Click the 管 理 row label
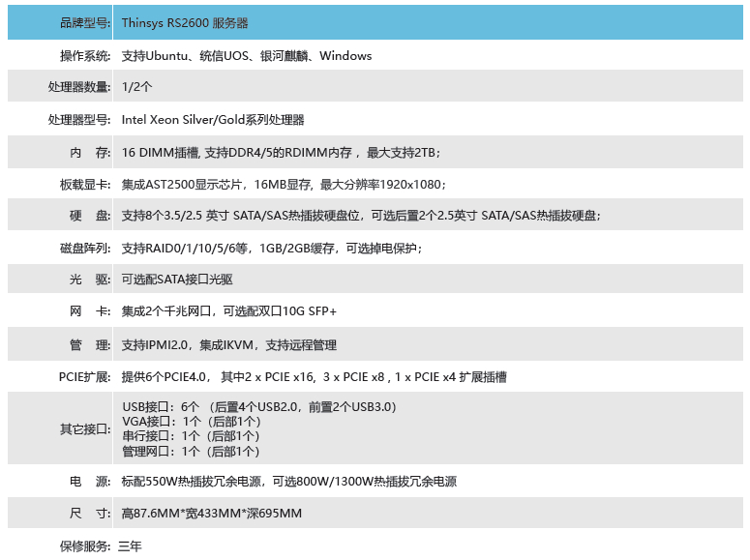Image resolution: width=750 pixels, height=560 pixels. click(90, 344)
